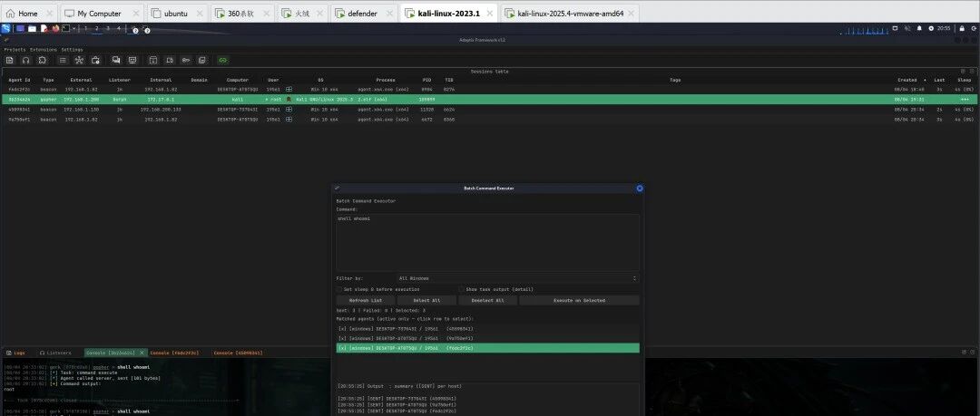Click the Agent Id column header
The width and height of the screenshot is (980, 416).
pos(19,80)
